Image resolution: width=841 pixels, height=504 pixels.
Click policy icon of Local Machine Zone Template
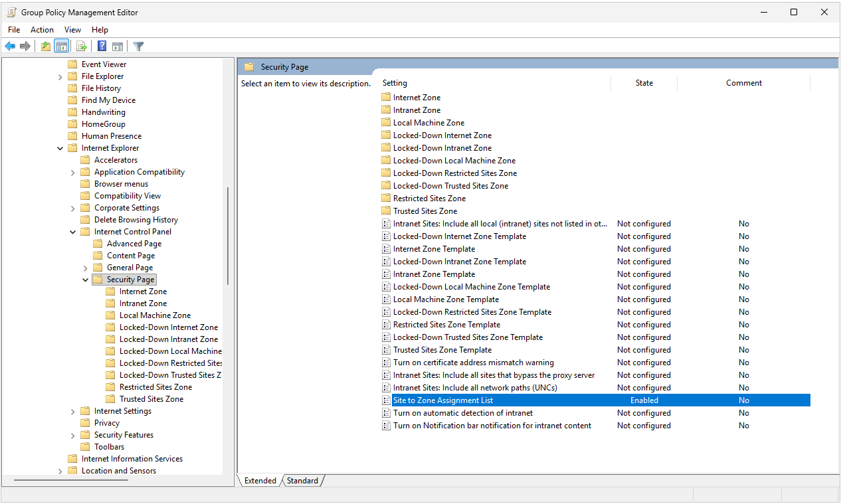pos(387,299)
